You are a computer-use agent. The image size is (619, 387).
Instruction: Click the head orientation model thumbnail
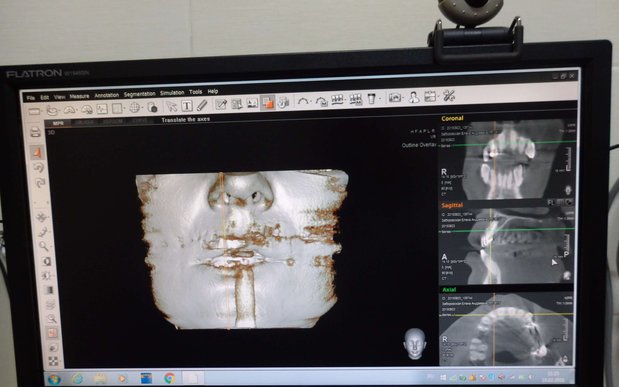click(x=415, y=344)
